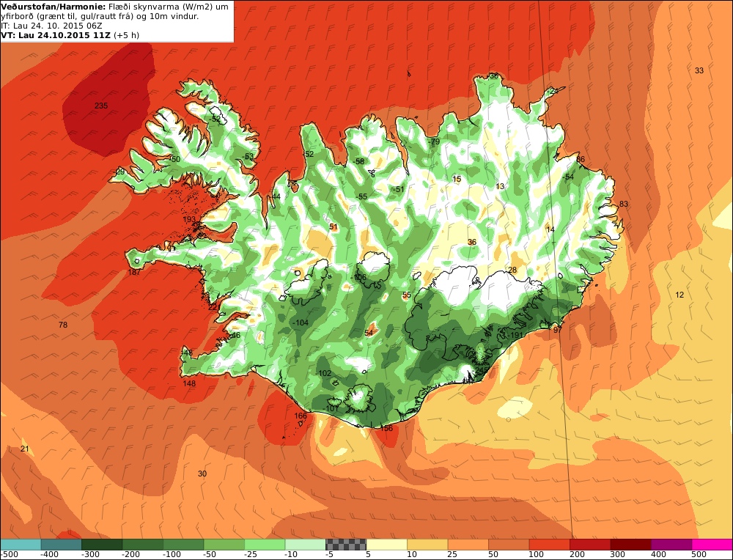Select the 78 value in the western sea
733x560 pixels.
point(62,325)
